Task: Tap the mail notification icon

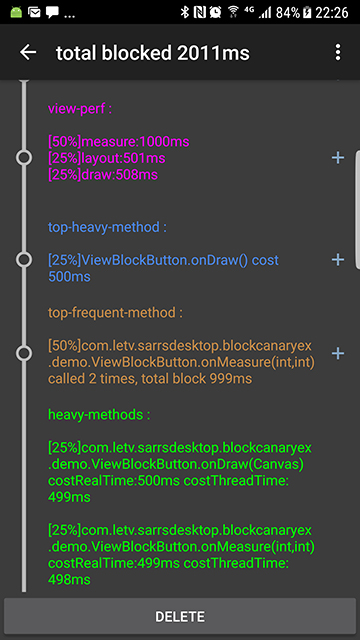Action: 34,12
